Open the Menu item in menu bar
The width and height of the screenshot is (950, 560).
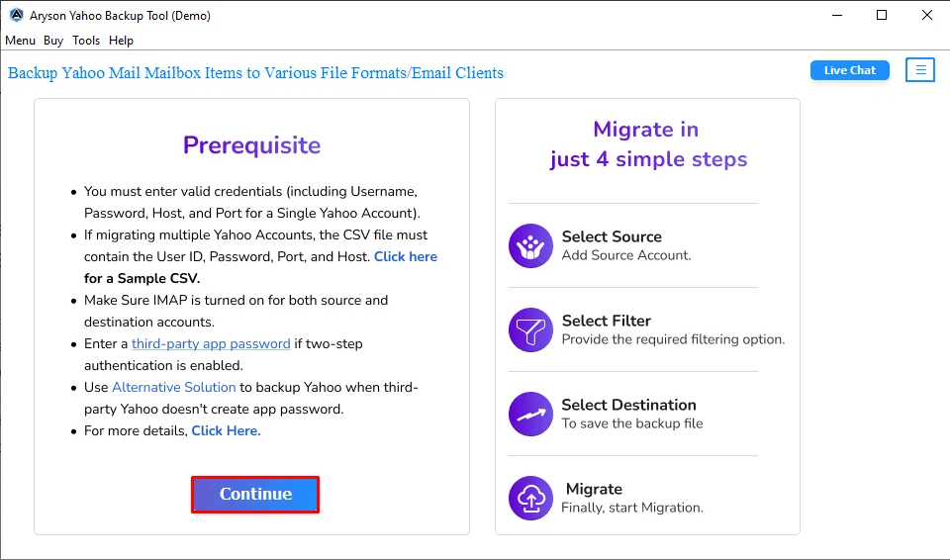20,41
